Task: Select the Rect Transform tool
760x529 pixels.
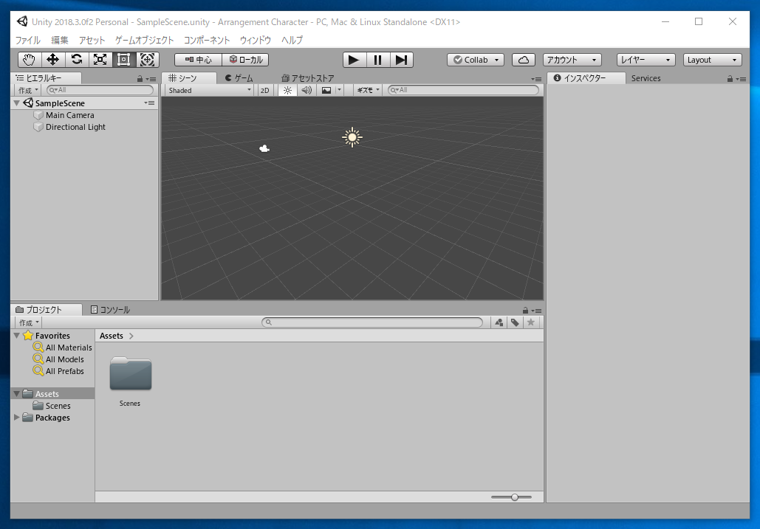Action: pyautogui.click(x=124, y=60)
